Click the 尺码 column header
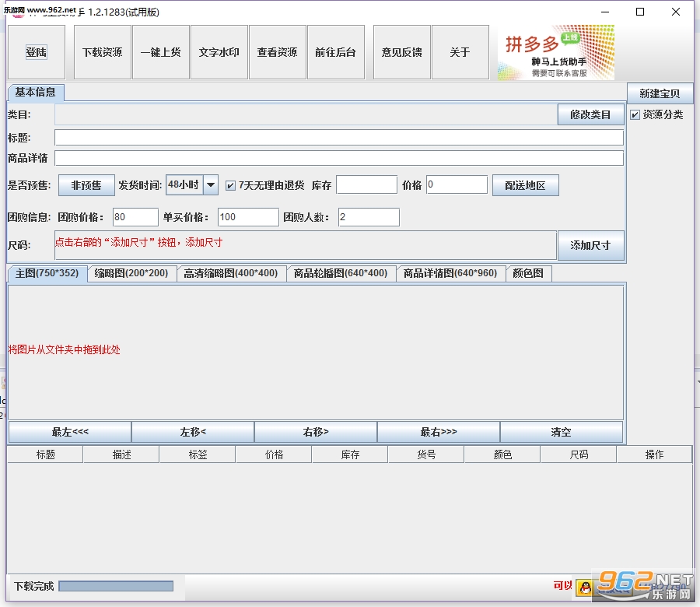Image resolution: width=700 pixels, height=607 pixels. coord(579,454)
